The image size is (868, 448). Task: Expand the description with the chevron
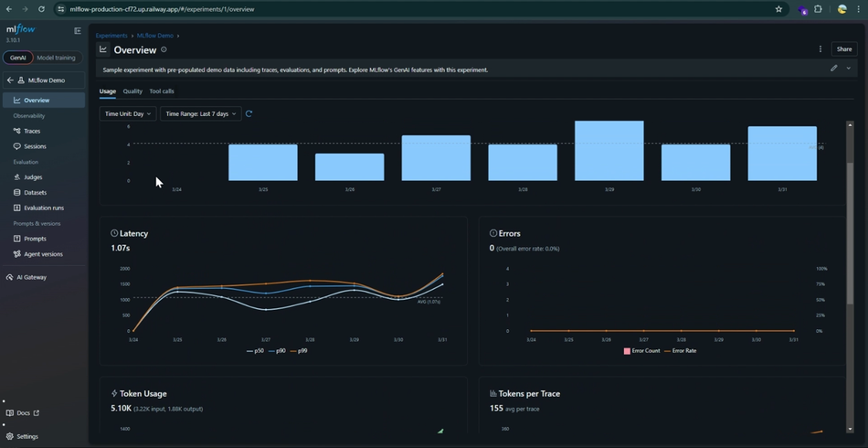point(849,68)
